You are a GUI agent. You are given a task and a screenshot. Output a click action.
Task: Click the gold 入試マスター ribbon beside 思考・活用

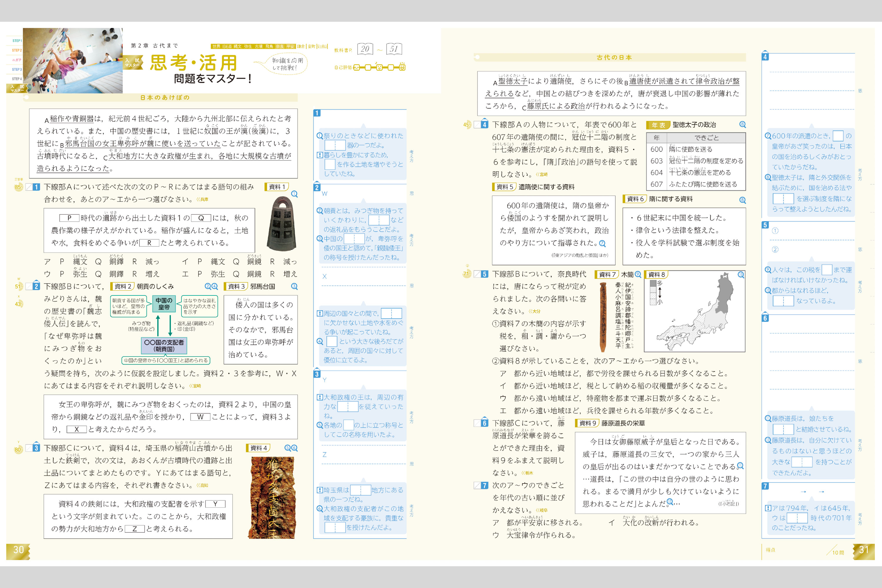tap(133, 63)
